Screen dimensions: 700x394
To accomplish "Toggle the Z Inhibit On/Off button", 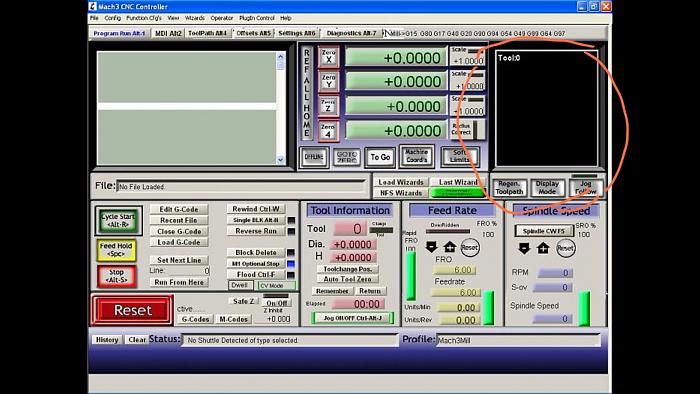I will [276, 303].
